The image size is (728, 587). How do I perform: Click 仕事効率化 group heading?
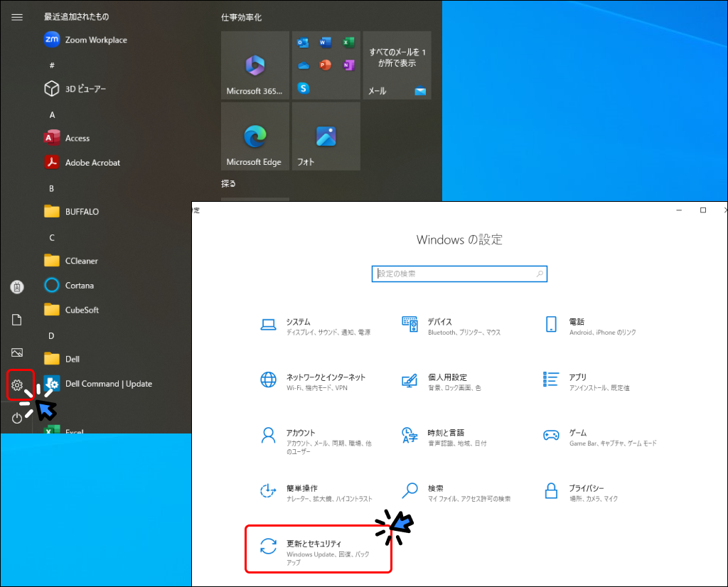click(242, 18)
